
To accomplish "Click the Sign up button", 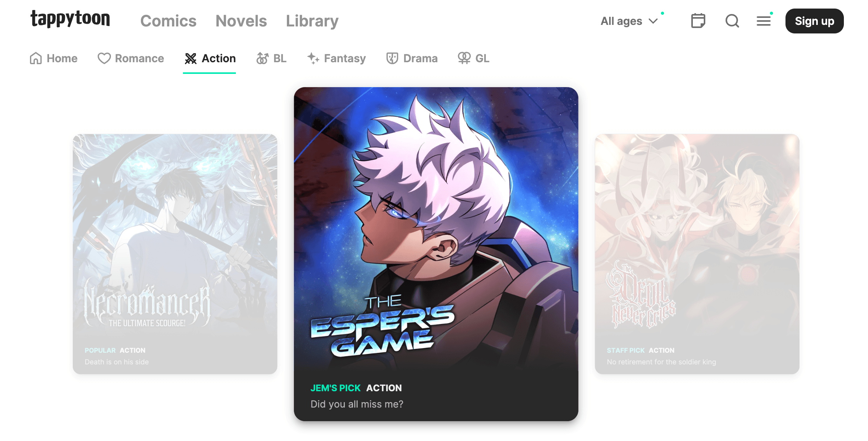I will 814,21.
